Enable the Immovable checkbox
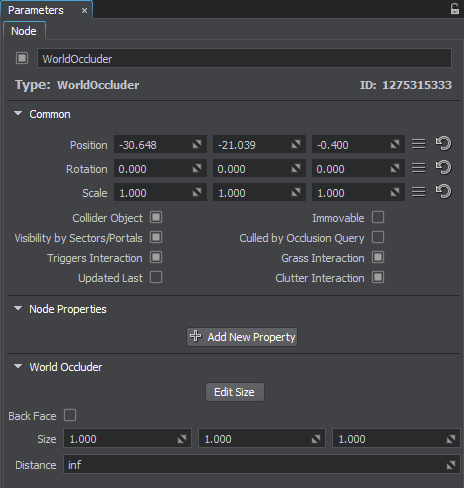The image size is (464, 488). click(x=378, y=217)
